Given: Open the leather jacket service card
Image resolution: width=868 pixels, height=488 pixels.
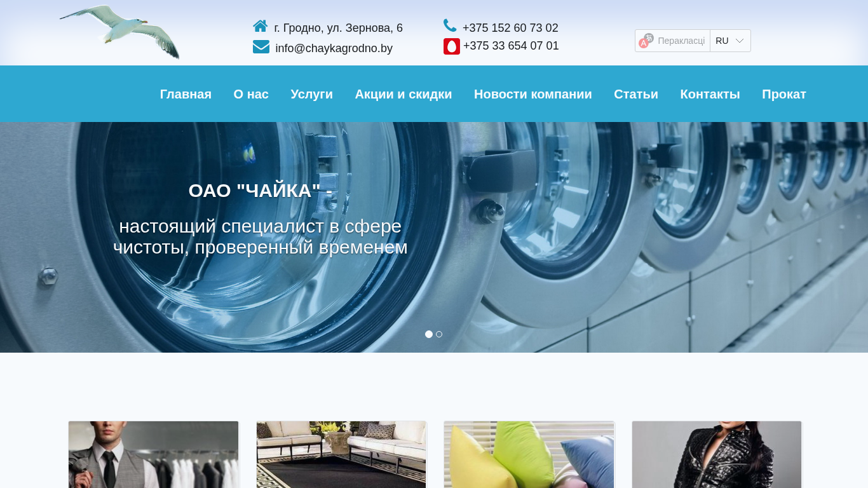Looking at the screenshot, I should tap(717, 454).
